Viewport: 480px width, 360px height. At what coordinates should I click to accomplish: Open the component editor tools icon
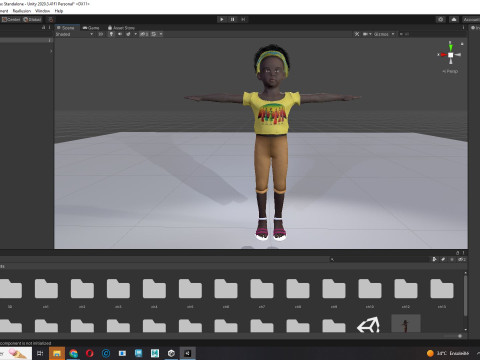357,34
